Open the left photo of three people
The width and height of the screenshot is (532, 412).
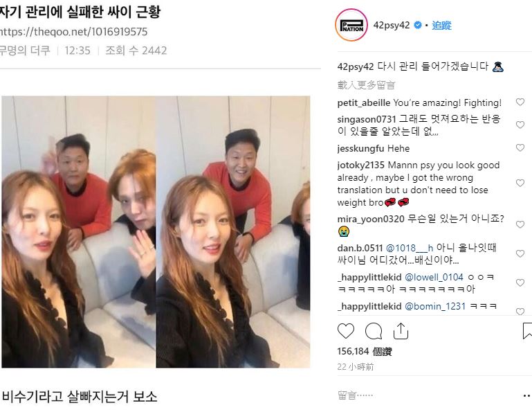coord(79,232)
